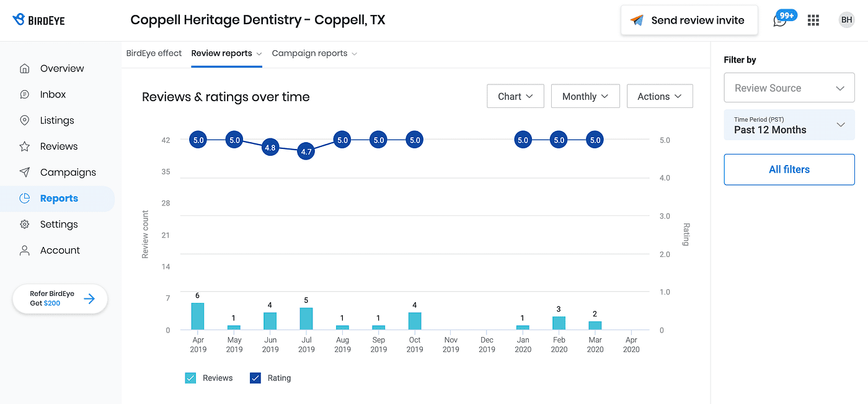Open Settings in the sidebar
This screenshot has height=404, width=868.
(x=59, y=225)
